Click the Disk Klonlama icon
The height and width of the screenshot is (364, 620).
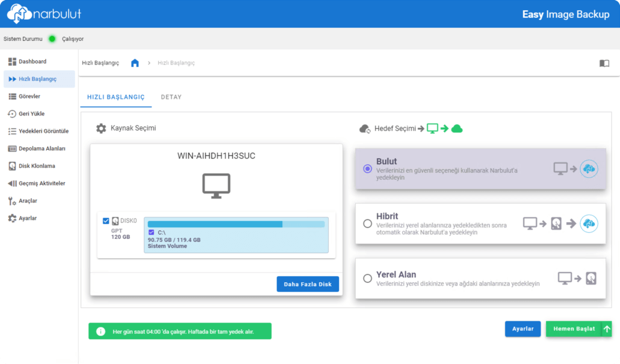tap(12, 166)
